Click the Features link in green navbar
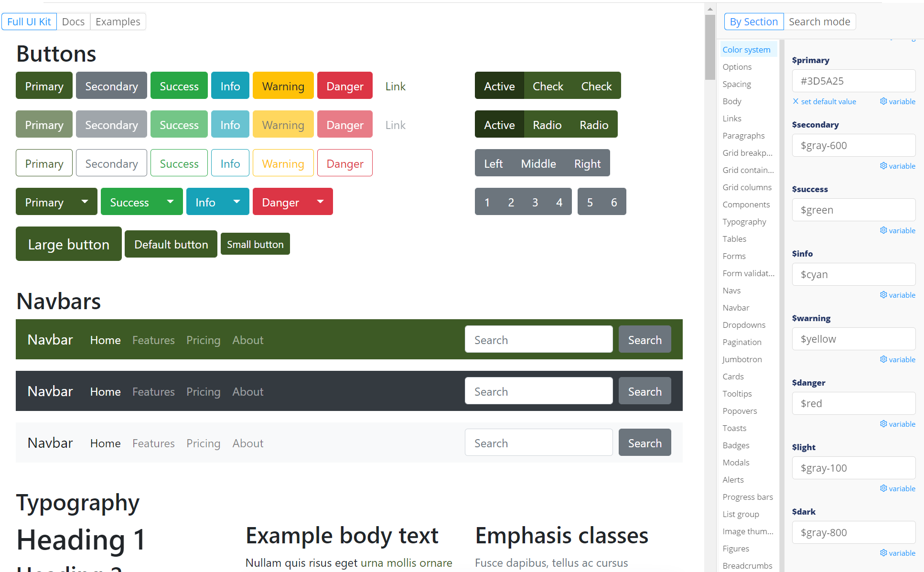Image resolution: width=924 pixels, height=572 pixels. (153, 340)
